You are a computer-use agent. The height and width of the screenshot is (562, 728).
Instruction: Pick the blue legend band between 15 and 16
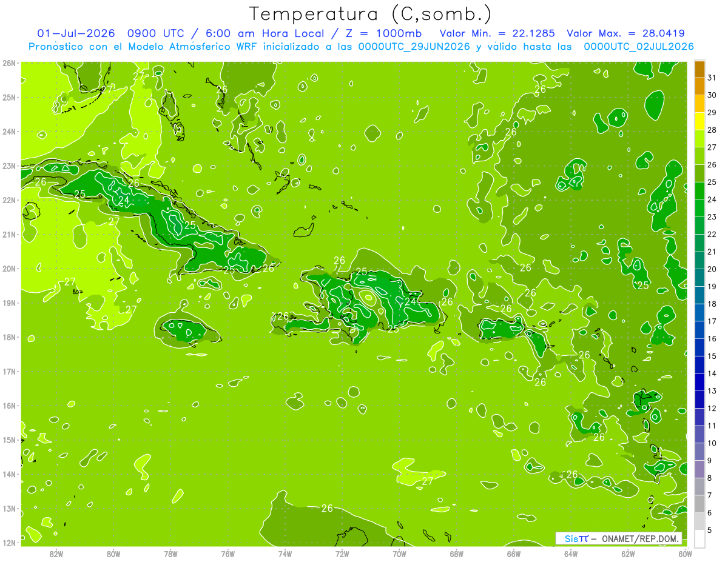point(699,347)
